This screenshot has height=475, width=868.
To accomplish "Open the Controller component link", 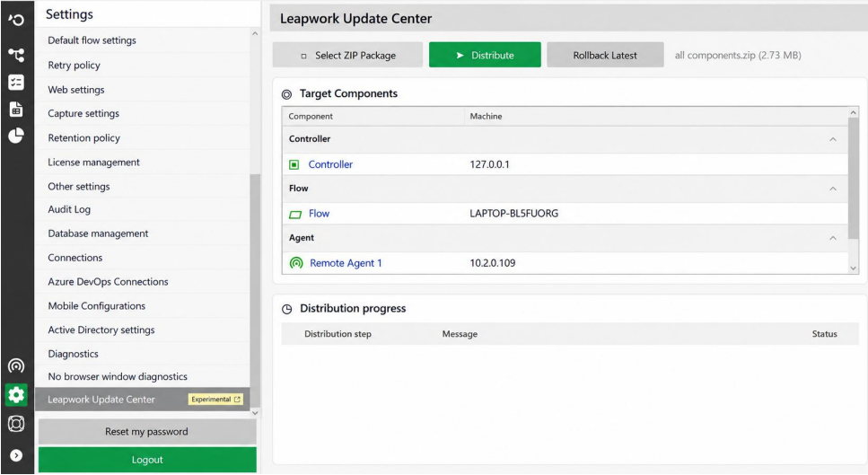I will click(330, 164).
